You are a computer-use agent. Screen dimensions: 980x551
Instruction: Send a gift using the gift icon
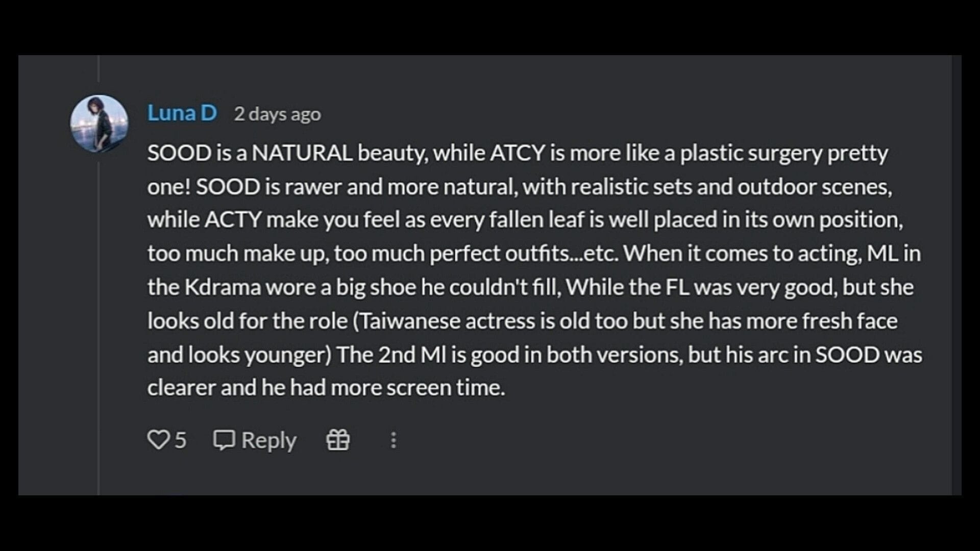tap(338, 440)
